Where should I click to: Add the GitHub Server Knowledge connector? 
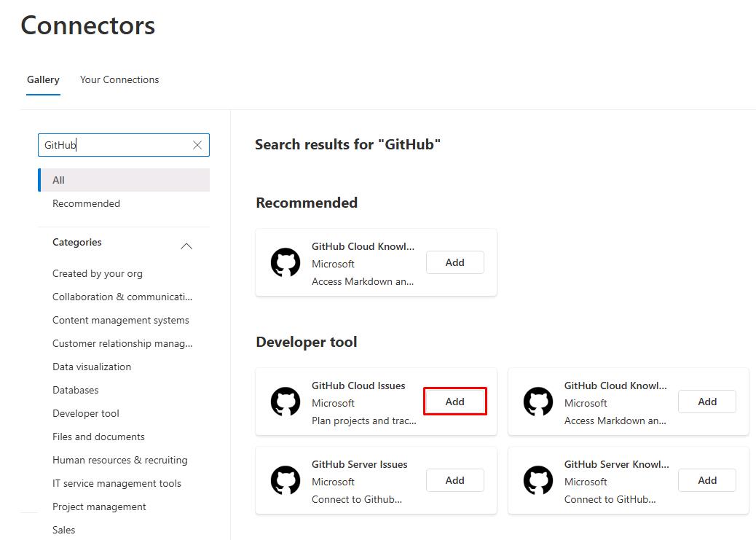[706, 480]
